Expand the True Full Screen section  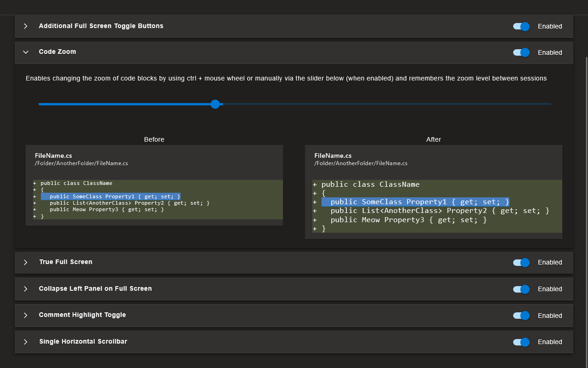pos(26,262)
